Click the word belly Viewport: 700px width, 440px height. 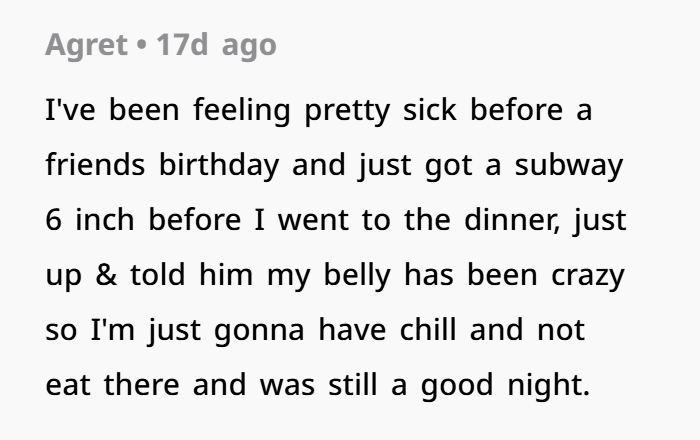(357, 275)
